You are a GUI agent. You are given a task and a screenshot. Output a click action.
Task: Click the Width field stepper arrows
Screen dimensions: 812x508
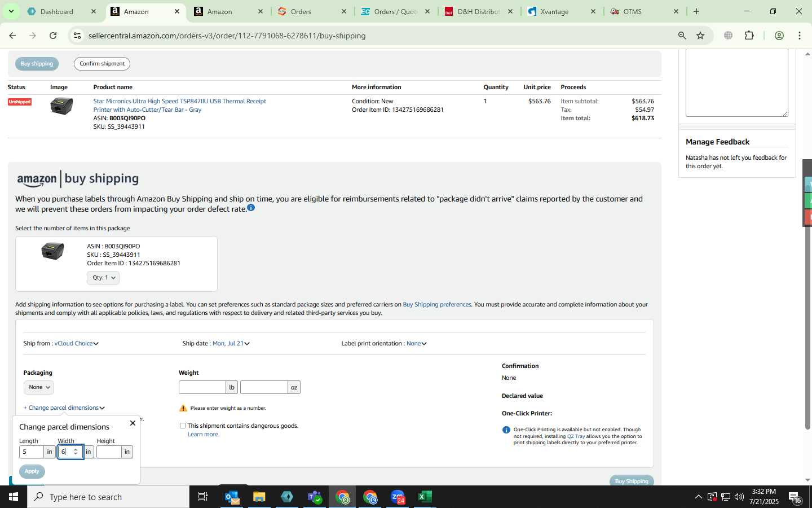pyautogui.click(x=76, y=452)
